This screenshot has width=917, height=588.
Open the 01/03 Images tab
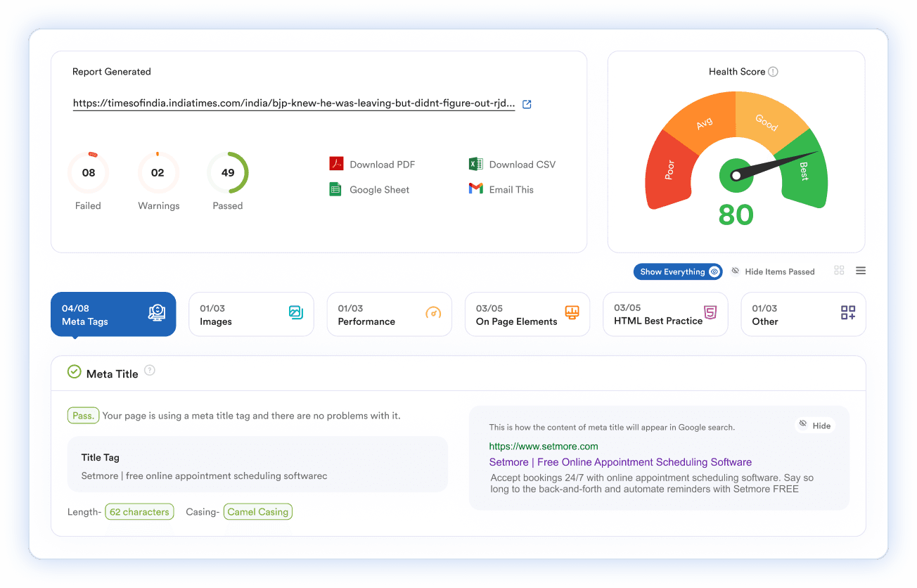click(x=251, y=314)
